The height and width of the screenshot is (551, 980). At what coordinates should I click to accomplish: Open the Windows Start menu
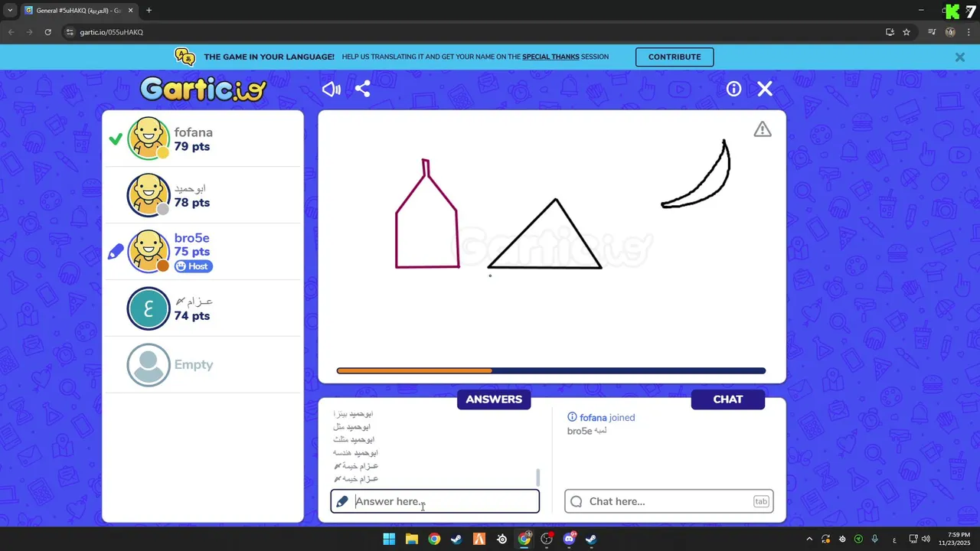[x=389, y=539]
